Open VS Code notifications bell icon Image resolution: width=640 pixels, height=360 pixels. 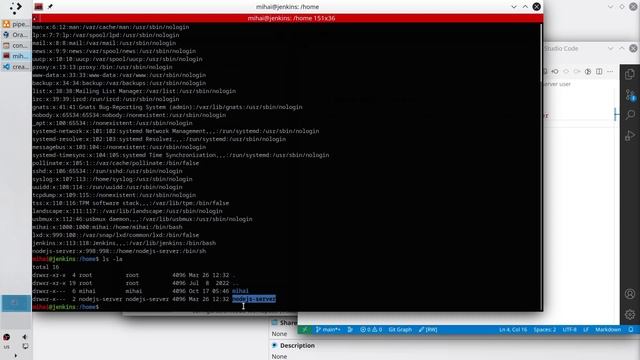click(631, 330)
